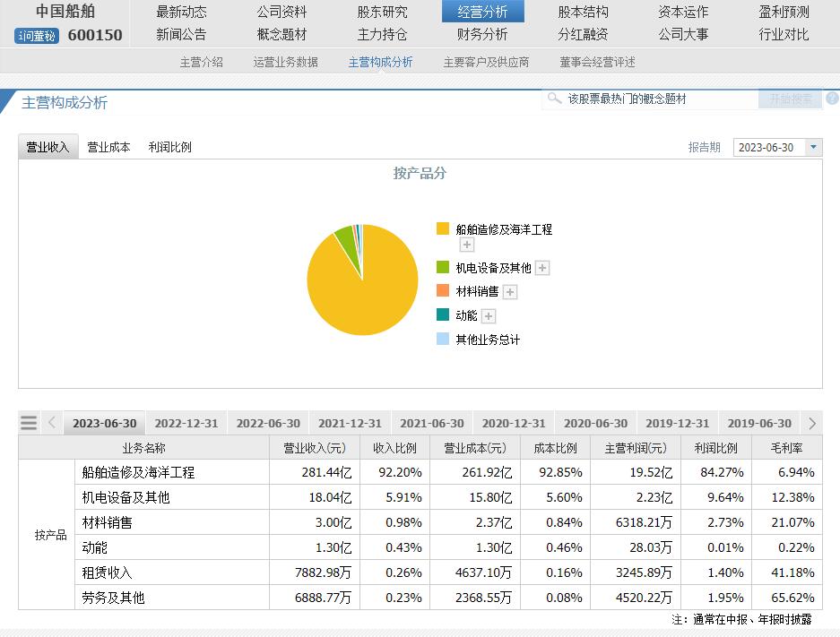Open the 主要客户及供应商 link
The image size is (840, 637).
coord(485,63)
